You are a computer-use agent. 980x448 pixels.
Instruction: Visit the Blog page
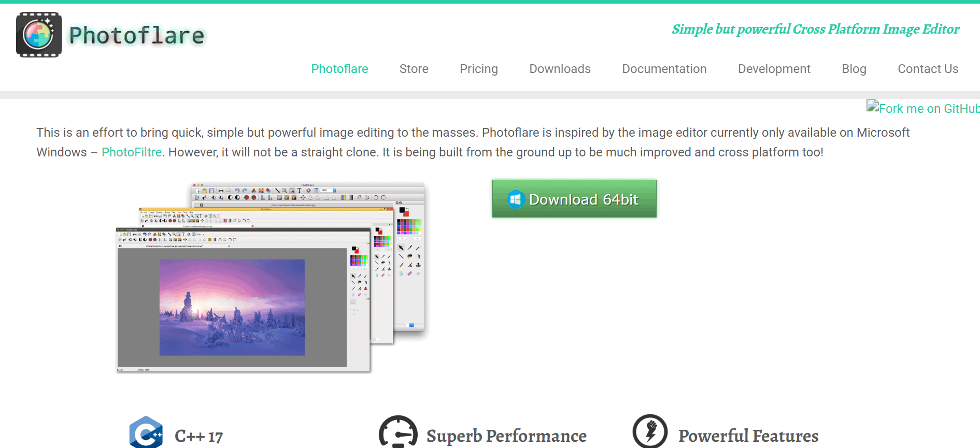(854, 69)
